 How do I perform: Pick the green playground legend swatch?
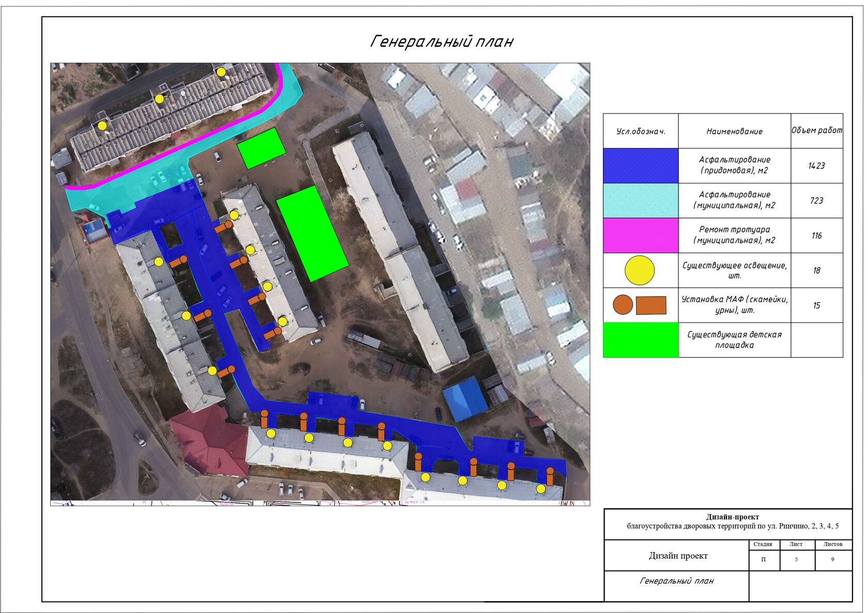coord(641,340)
